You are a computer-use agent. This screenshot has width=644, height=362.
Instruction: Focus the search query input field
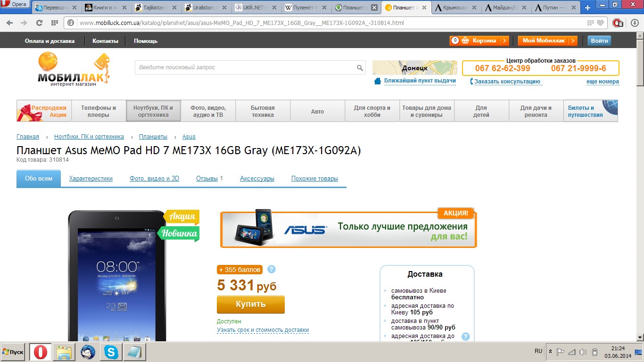245,67
